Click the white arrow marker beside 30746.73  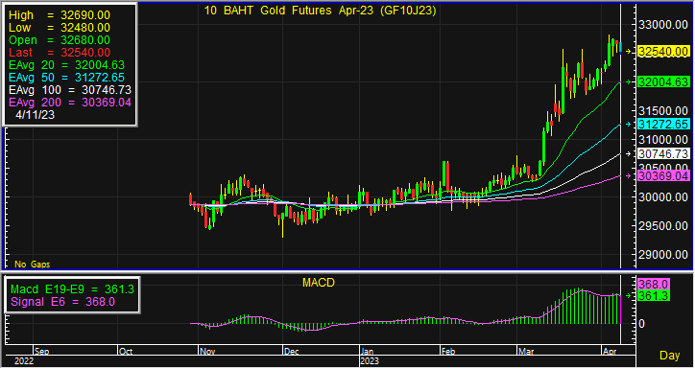628,154
